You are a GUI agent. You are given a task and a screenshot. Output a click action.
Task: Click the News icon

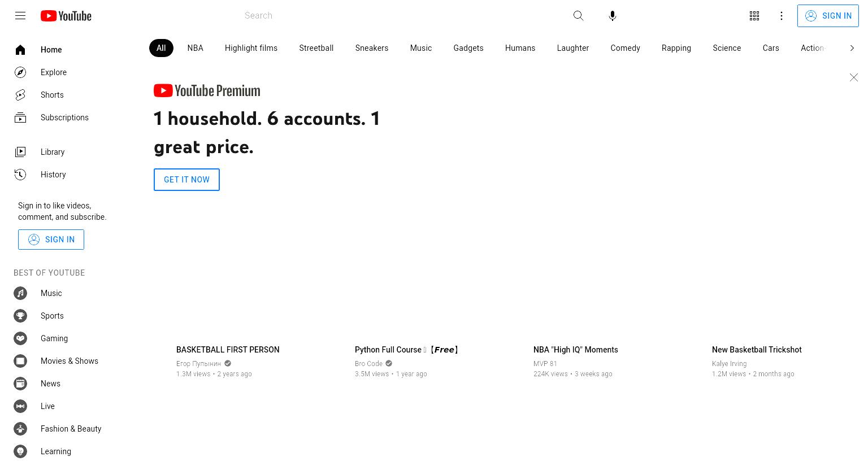[20, 384]
